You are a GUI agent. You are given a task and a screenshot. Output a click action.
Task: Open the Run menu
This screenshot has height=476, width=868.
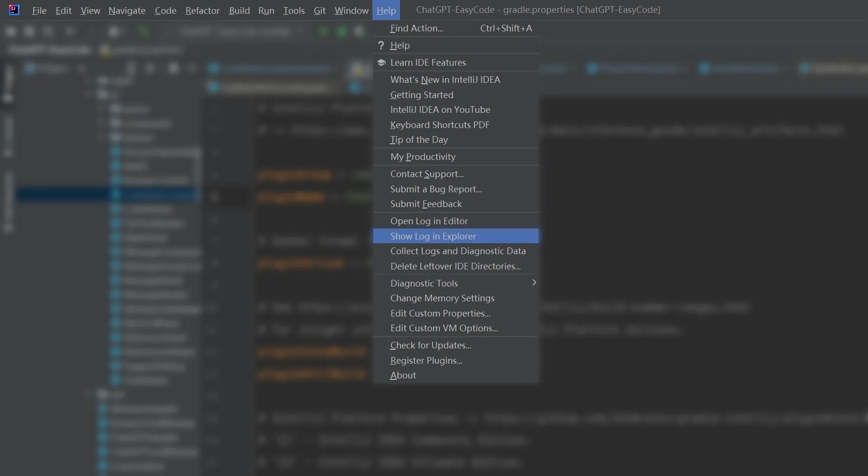[x=266, y=10]
